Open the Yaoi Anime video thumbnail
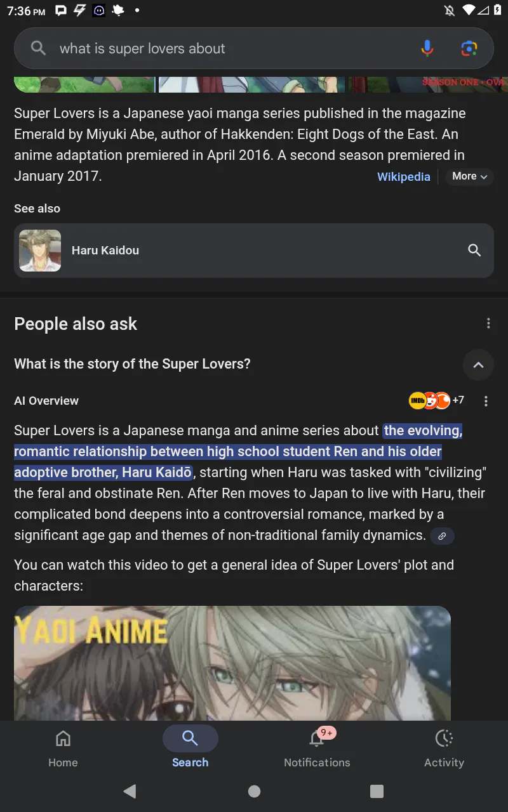Image resolution: width=508 pixels, height=812 pixels. click(232, 663)
